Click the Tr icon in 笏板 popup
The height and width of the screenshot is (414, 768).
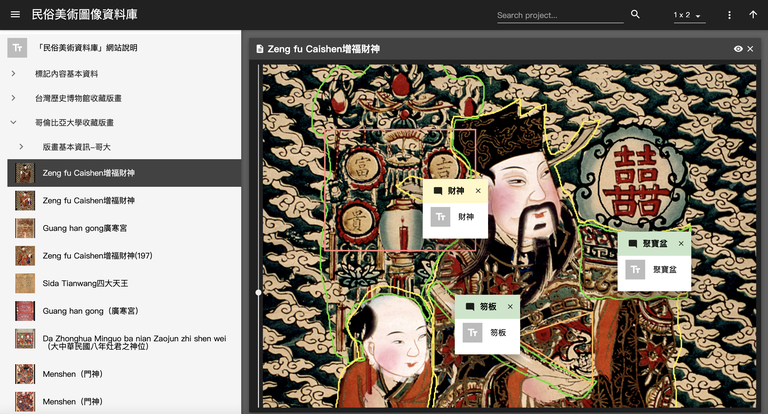472,333
